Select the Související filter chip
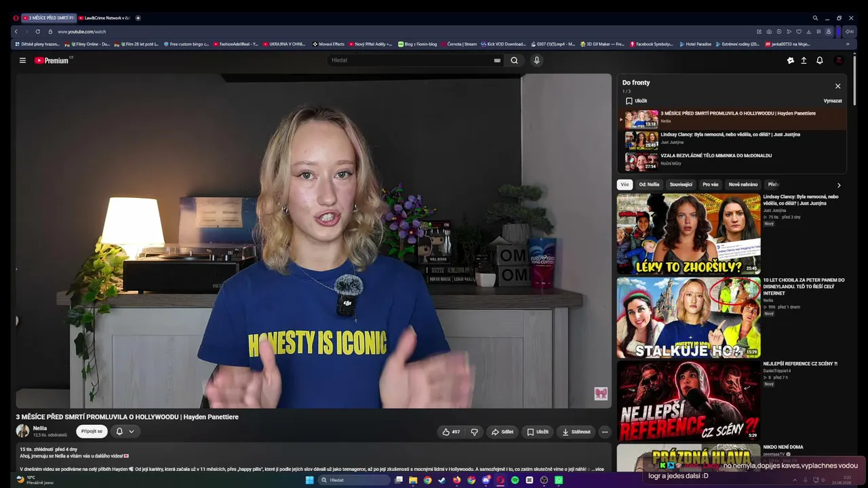This screenshot has width=868, height=488. coord(681,184)
